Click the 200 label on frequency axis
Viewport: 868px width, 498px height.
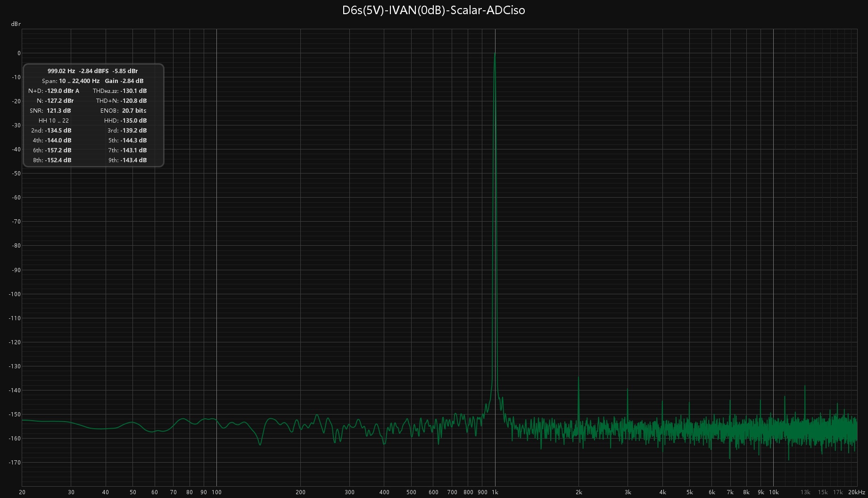click(300, 492)
